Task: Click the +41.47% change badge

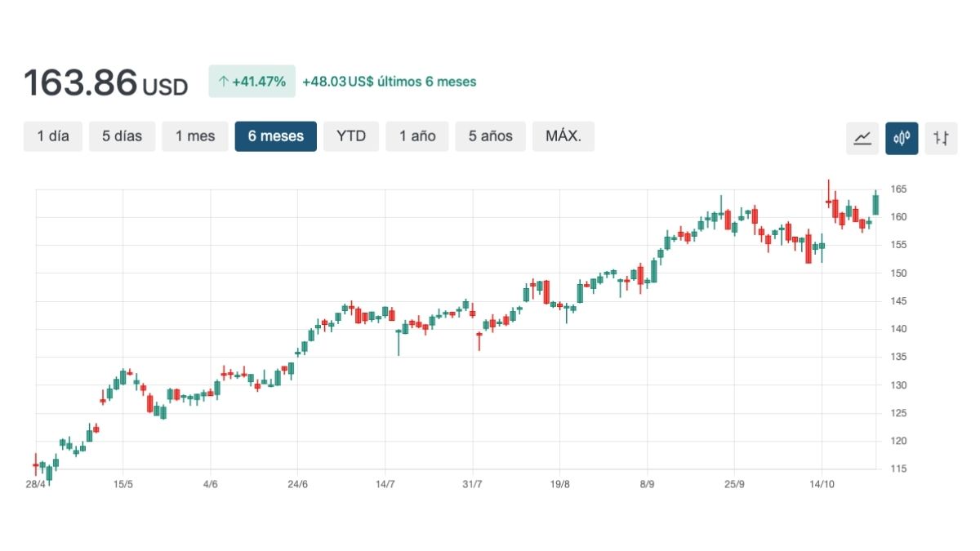Action: [252, 82]
